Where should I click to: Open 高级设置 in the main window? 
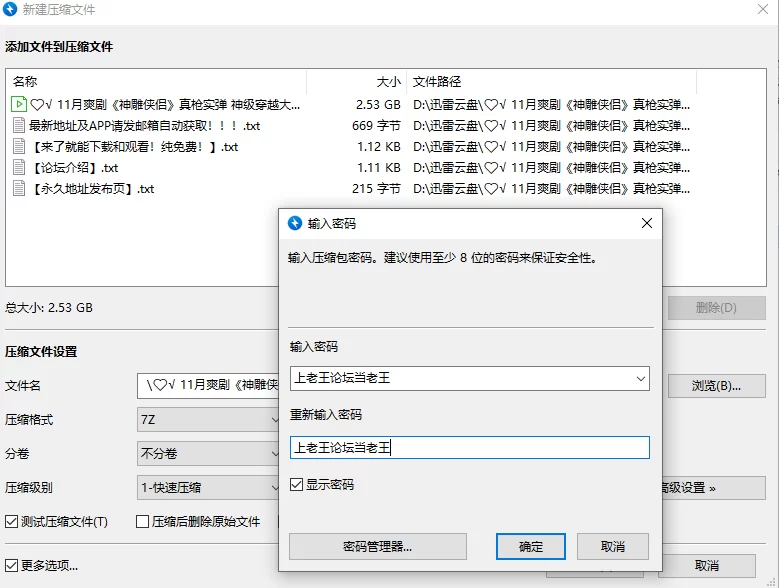point(713,488)
